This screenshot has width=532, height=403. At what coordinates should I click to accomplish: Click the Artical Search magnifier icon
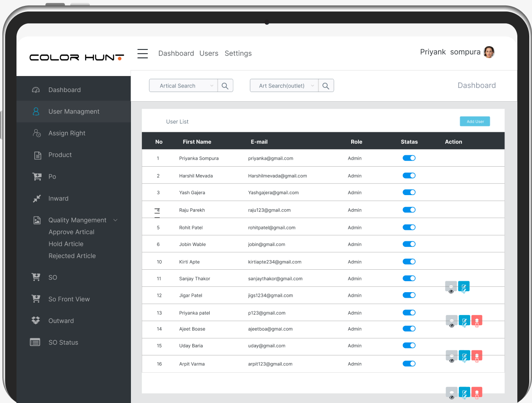pos(225,86)
